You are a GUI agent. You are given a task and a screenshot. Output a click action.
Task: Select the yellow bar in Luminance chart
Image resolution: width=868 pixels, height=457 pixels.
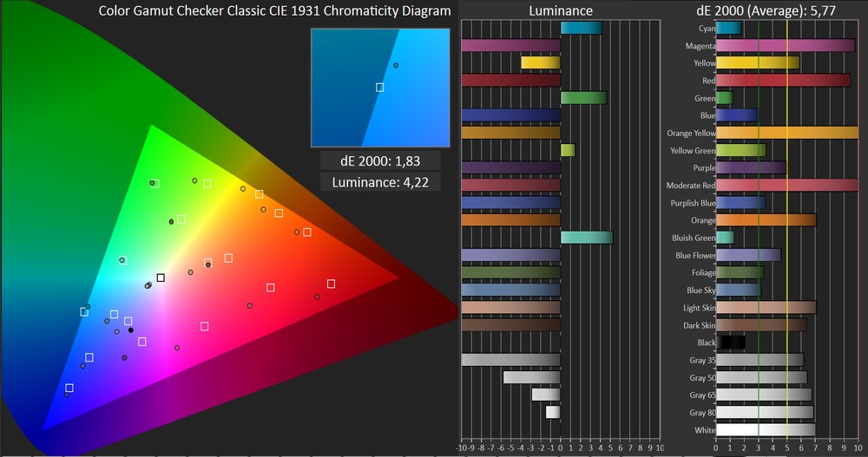(x=540, y=62)
